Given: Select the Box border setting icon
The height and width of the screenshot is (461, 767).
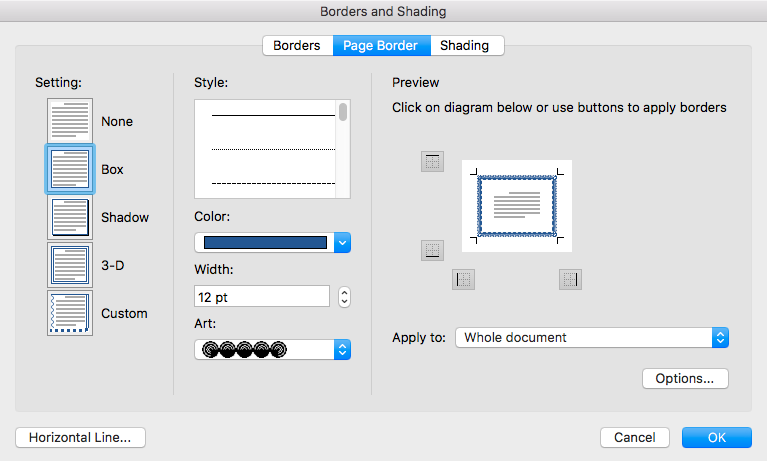Looking at the screenshot, I should point(70,169).
